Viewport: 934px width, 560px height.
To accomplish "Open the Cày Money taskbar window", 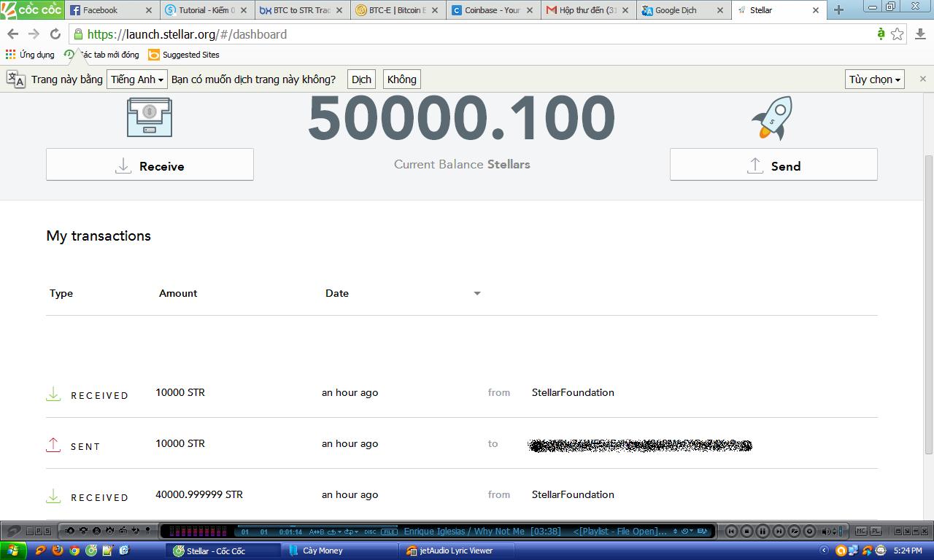I will [x=341, y=551].
